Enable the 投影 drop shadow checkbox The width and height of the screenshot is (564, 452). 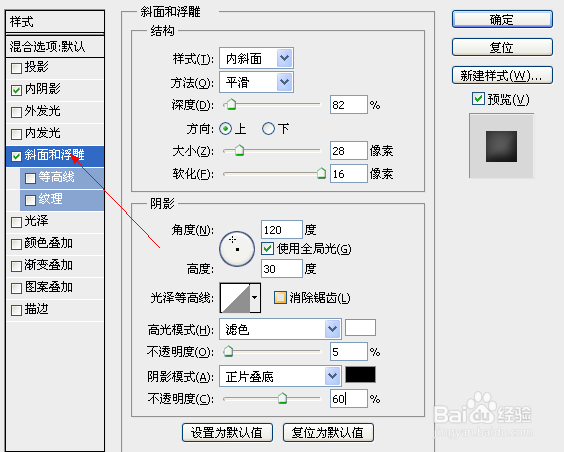16,68
